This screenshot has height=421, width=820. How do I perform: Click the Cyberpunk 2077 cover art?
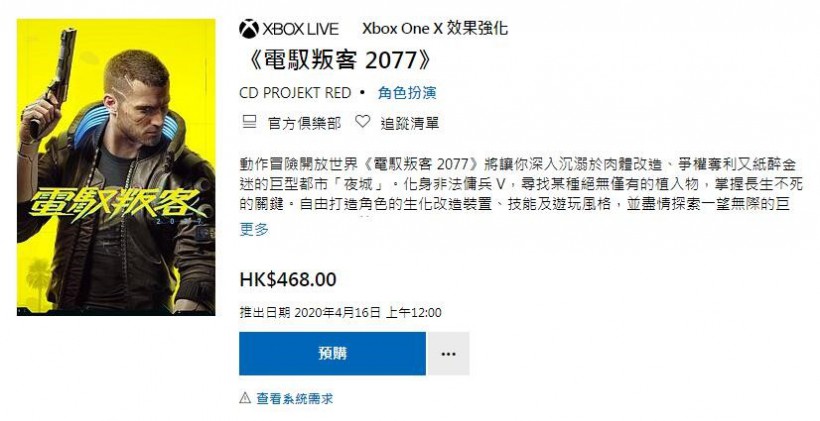tap(116, 167)
